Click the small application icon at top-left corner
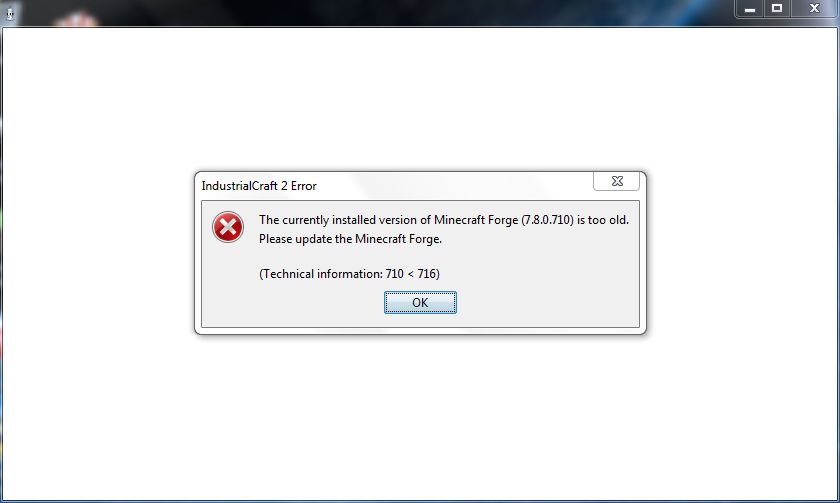 (x=10, y=13)
